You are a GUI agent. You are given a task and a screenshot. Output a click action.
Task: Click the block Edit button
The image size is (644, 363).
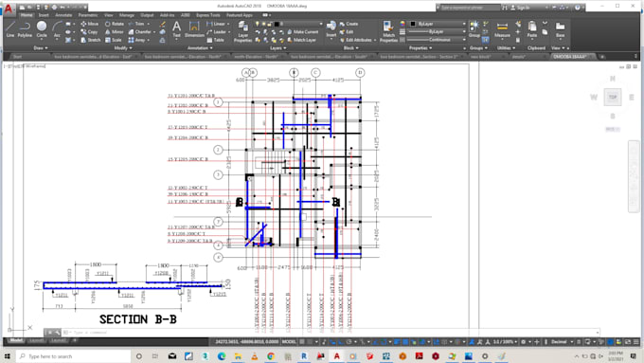click(x=347, y=31)
